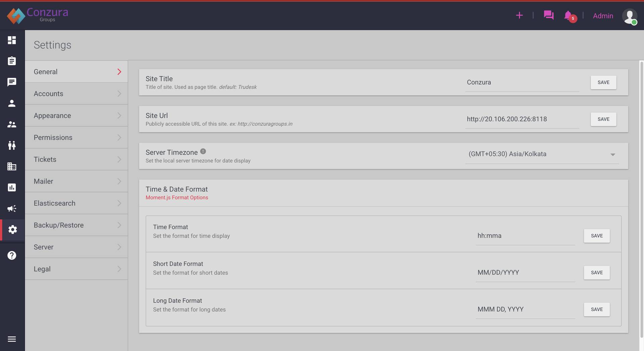Open the Messages icon in the sidebar
644x351 pixels.
coord(12,82)
